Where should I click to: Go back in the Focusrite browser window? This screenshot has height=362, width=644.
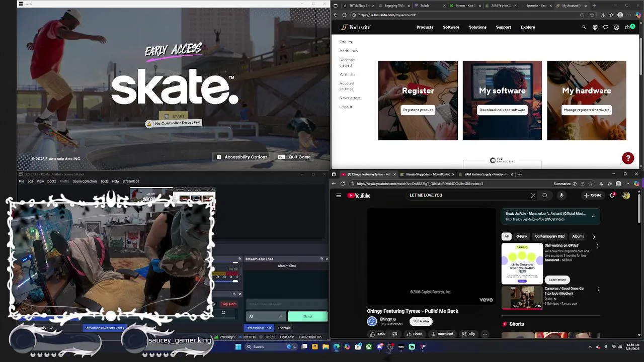(x=336, y=15)
